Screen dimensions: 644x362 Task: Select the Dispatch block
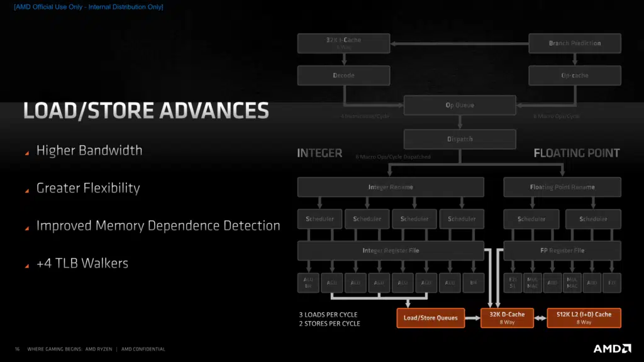(460, 139)
